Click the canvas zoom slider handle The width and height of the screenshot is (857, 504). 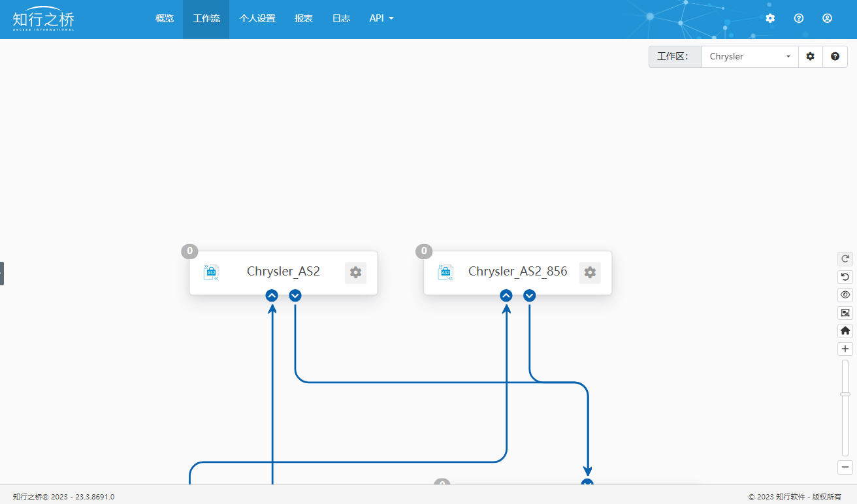coord(845,394)
